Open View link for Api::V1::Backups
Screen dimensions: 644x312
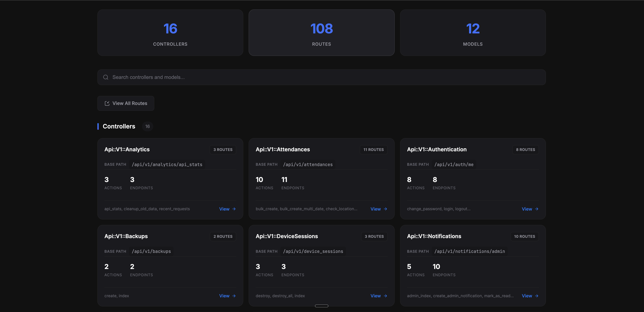[x=227, y=296]
